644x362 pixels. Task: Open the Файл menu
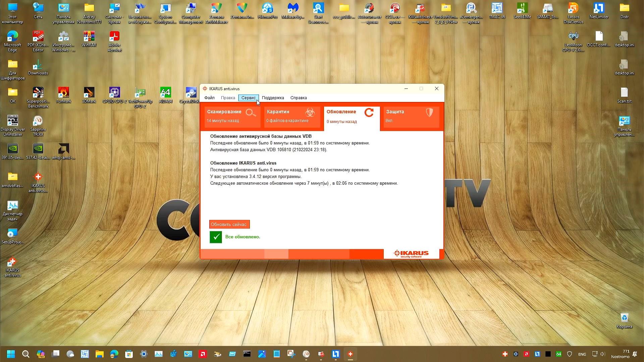209,98
